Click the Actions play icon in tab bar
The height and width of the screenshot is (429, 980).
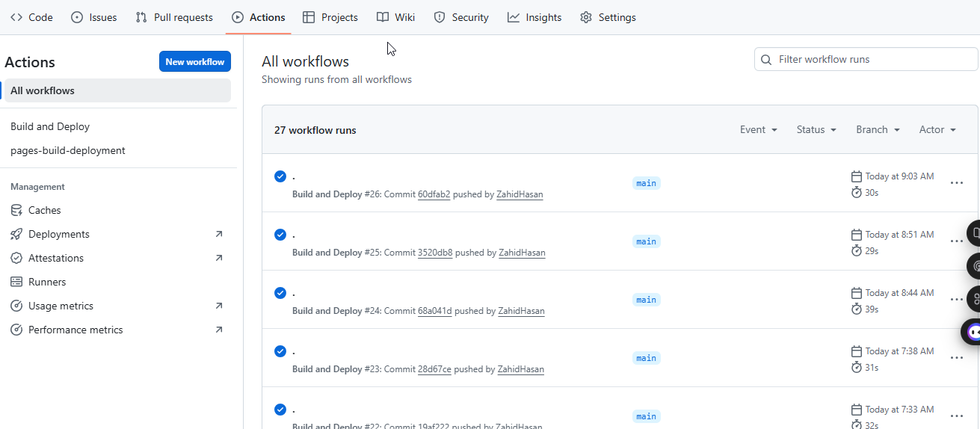click(x=238, y=17)
